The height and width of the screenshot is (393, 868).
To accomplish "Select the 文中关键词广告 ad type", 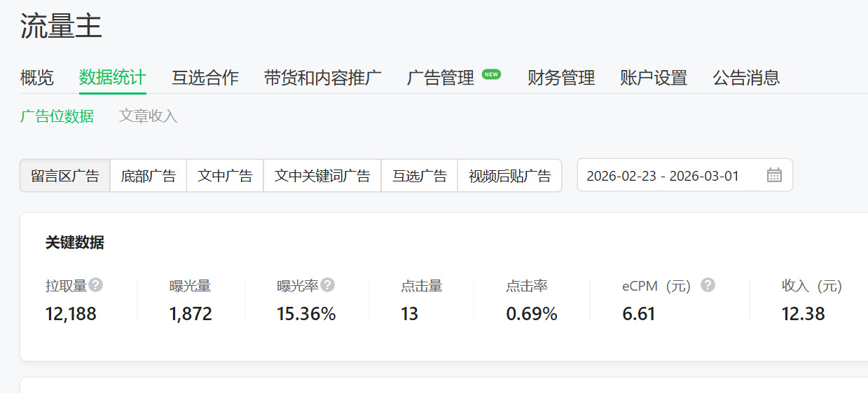I will point(322,175).
